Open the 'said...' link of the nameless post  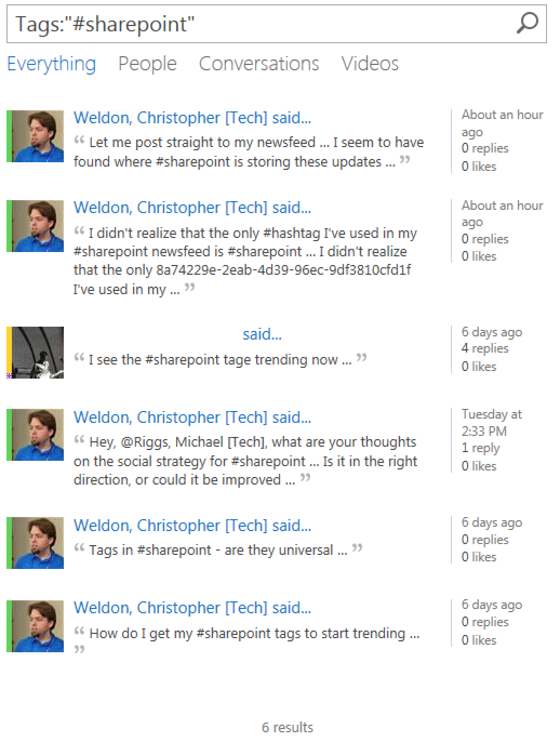(262, 334)
